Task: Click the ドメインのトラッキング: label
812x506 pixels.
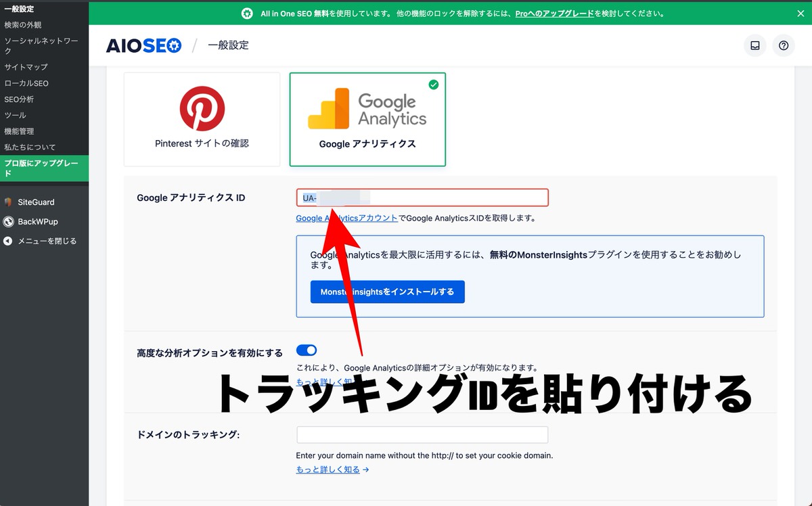Action: [188, 434]
